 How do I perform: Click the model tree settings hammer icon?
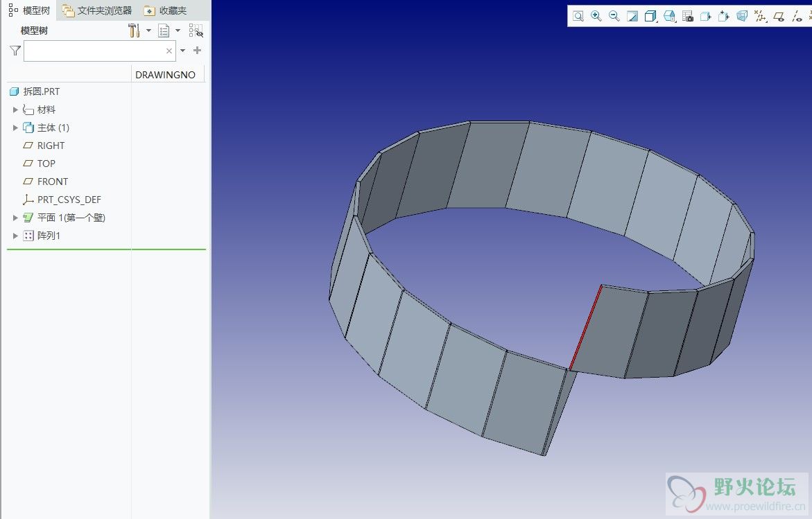[134, 30]
